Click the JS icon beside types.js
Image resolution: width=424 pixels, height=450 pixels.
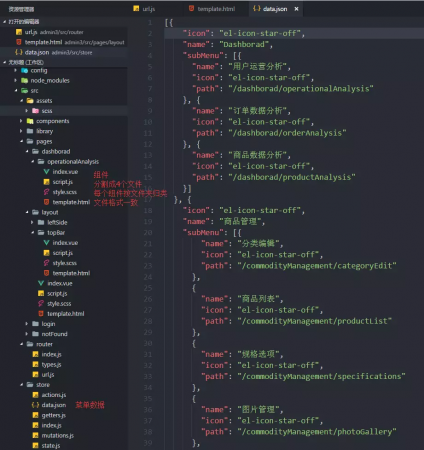click(35, 364)
